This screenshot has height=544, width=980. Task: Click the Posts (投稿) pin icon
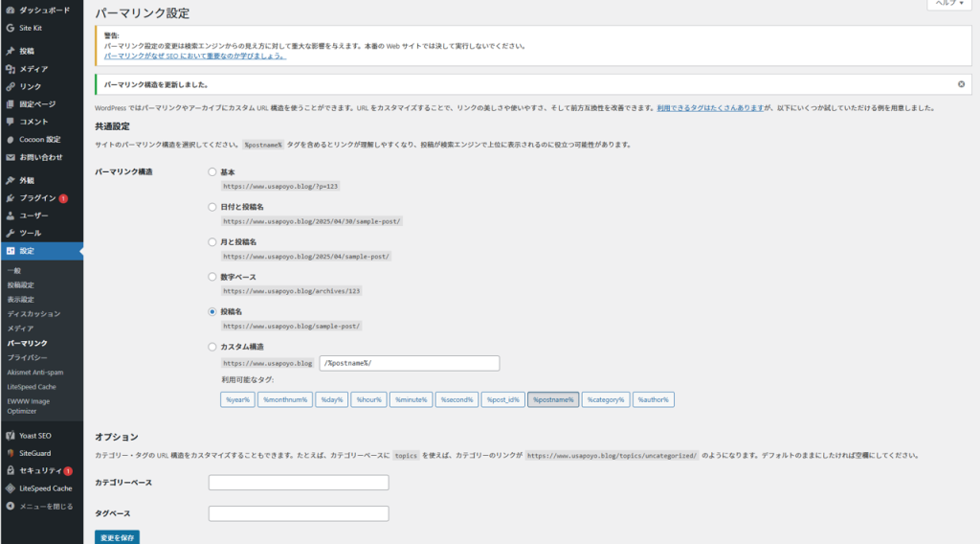click(10, 51)
